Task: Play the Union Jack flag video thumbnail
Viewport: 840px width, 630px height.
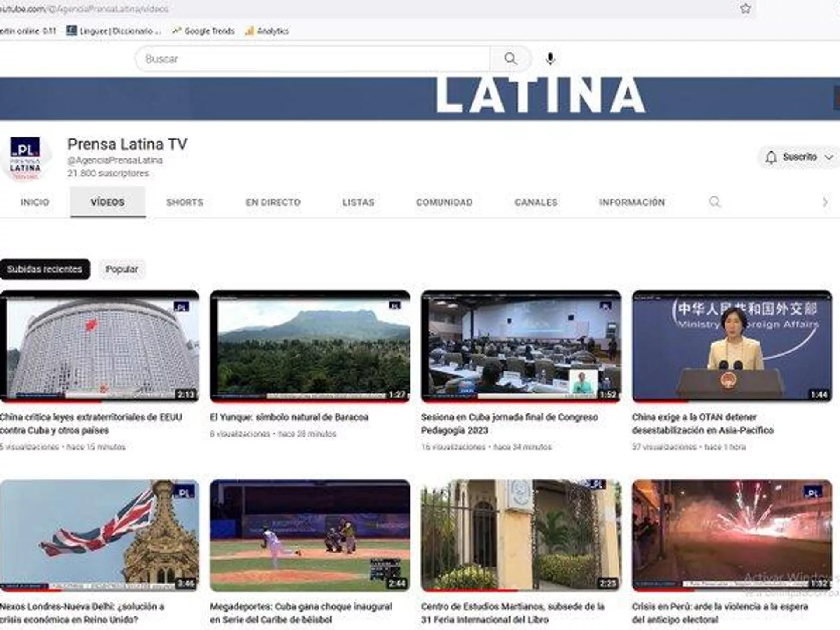Action: [x=99, y=536]
